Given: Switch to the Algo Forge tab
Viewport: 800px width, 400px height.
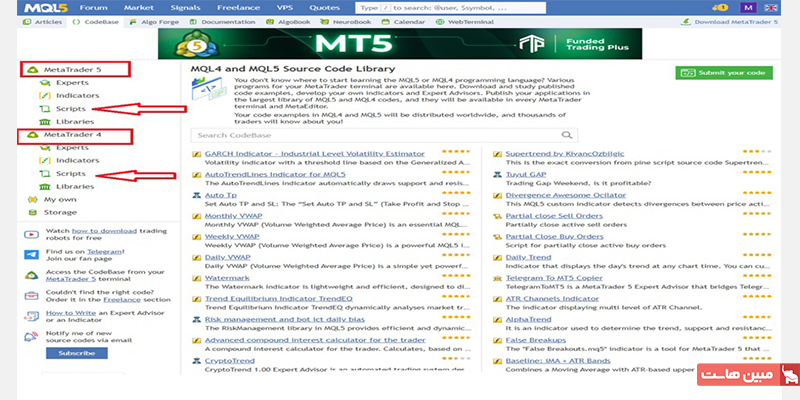Looking at the screenshot, I should [157, 21].
